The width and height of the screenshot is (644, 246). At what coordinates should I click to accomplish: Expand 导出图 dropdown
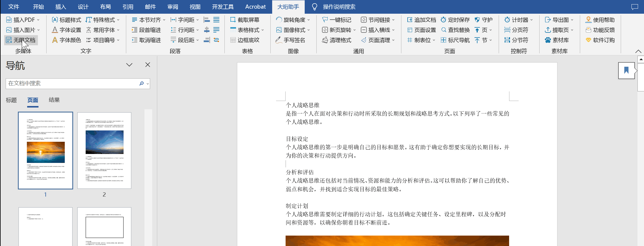pyautogui.click(x=572, y=20)
